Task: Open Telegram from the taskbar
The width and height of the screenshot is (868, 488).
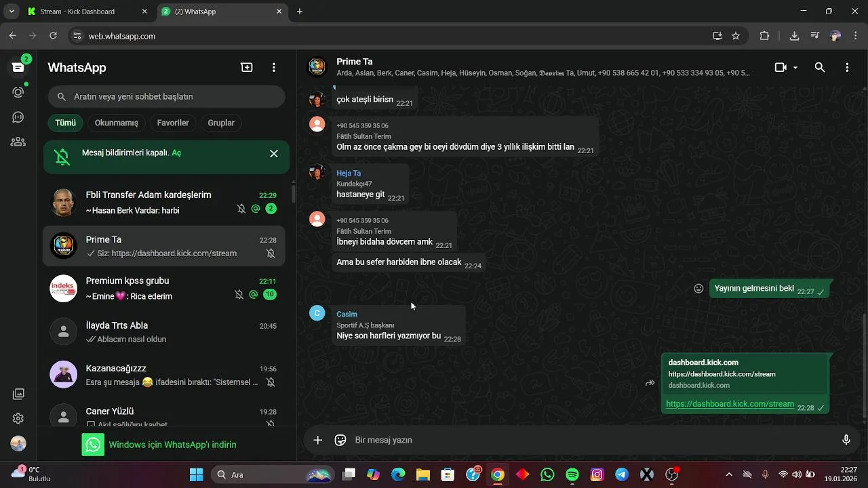Action: [x=622, y=474]
